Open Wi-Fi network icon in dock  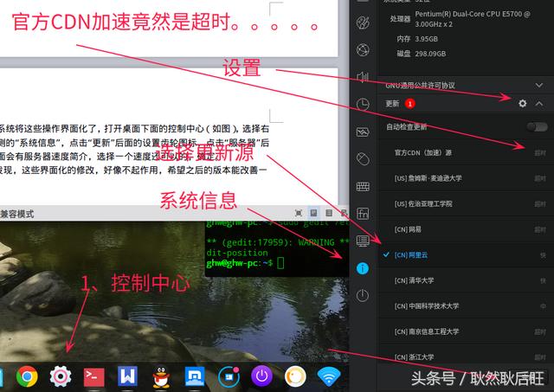point(329,376)
